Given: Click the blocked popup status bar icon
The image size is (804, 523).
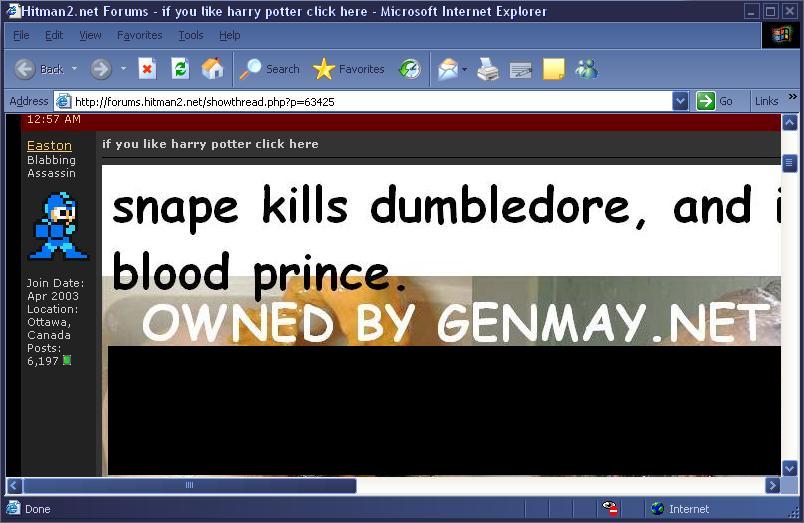Looking at the screenshot, I should 610,509.
